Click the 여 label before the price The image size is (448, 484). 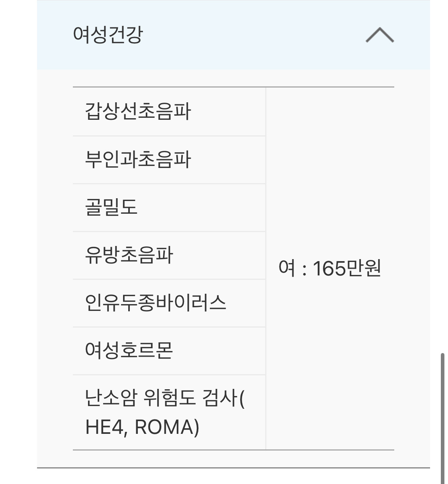coord(287,268)
